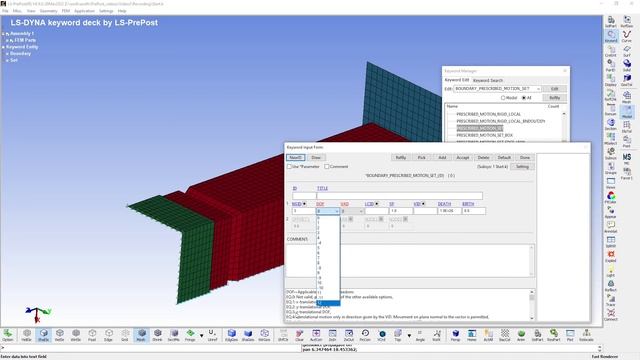Open the Light settings icon in right toolbar
640x360 pixels.
[x=611, y=271]
